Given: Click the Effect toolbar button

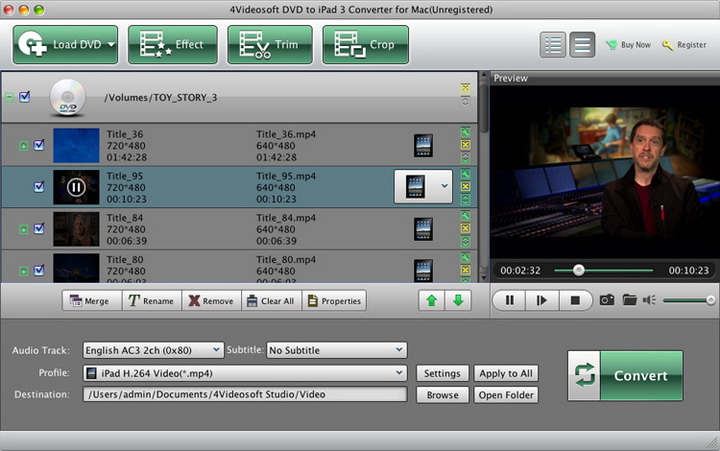Looking at the screenshot, I should (x=172, y=45).
